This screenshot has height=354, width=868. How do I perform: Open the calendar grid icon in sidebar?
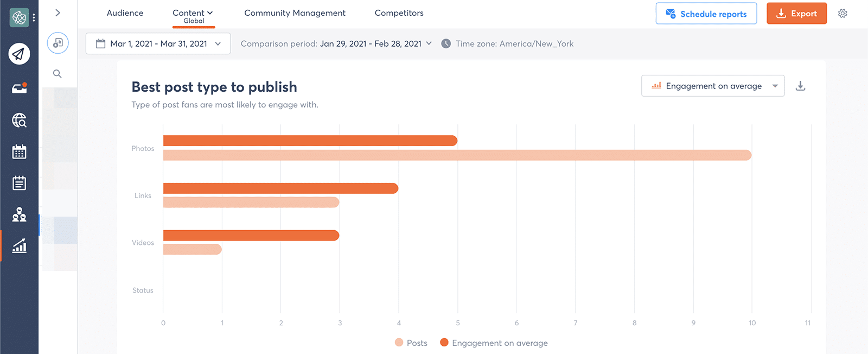pos(20,151)
